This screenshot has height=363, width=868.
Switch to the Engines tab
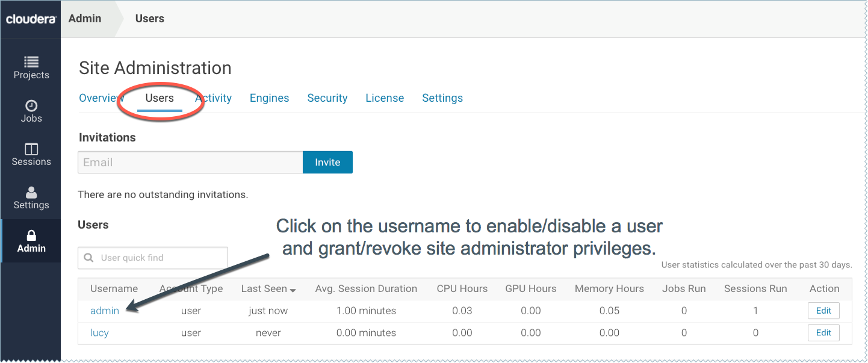click(x=269, y=98)
